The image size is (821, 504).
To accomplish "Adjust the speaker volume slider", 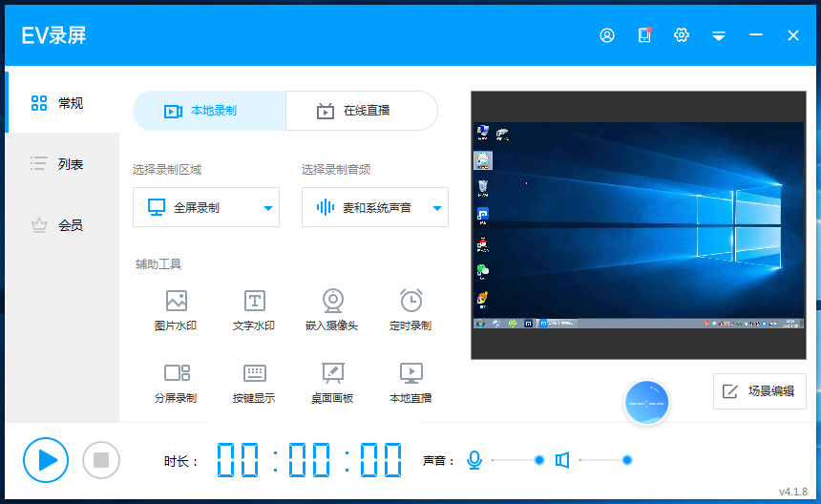I will point(606,460).
